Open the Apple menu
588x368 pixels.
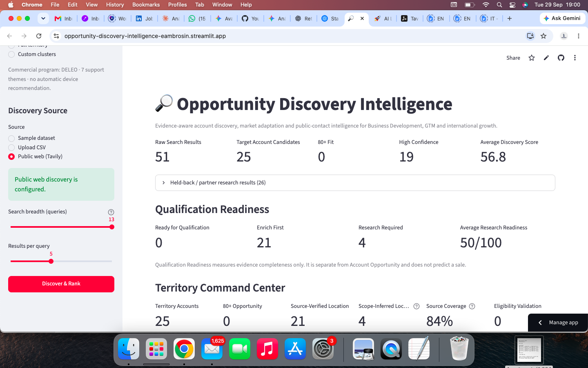11,4
